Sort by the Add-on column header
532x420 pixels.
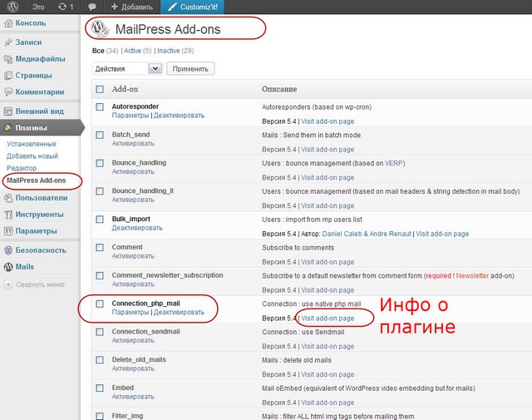(125, 89)
